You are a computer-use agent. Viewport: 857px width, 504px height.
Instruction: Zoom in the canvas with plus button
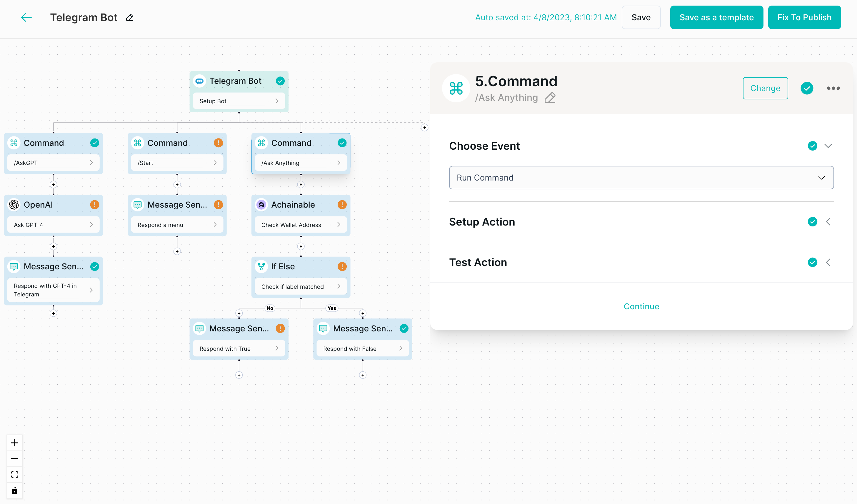[x=15, y=443]
